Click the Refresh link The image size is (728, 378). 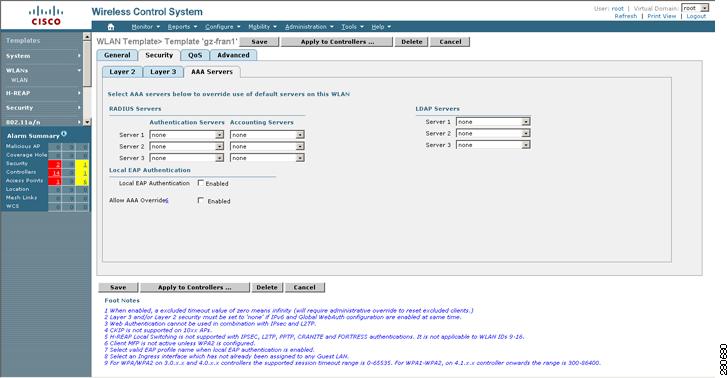(x=625, y=16)
